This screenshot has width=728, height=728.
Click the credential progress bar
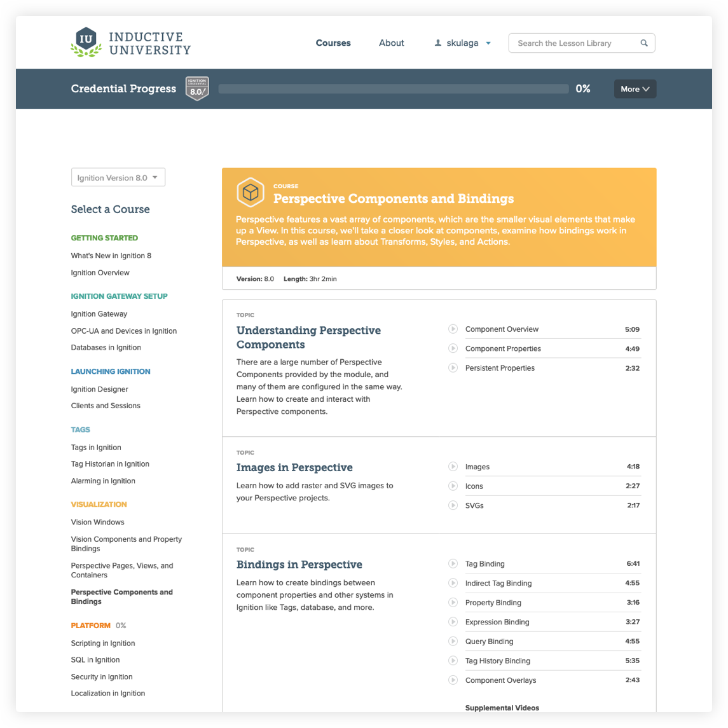(394, 88)
